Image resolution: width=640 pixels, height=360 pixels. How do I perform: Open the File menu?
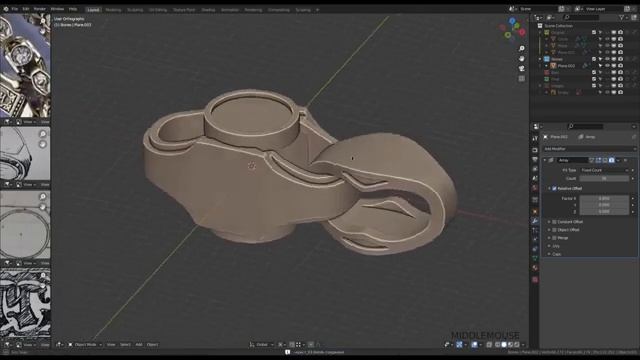(15, 9)
